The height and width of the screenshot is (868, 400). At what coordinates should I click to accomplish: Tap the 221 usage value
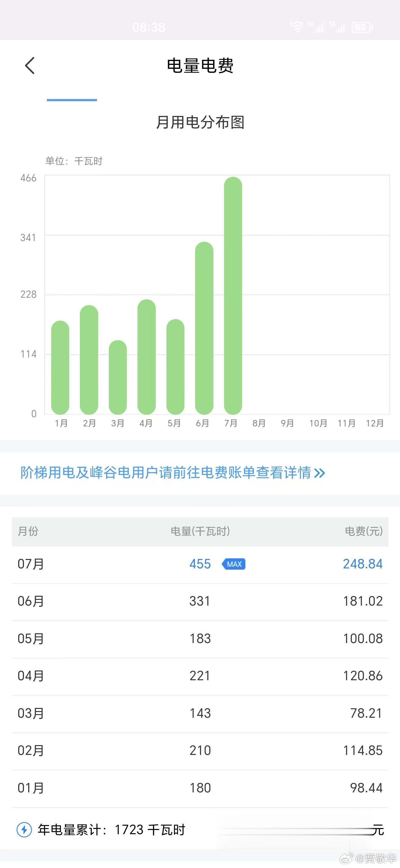click(200, 676)
